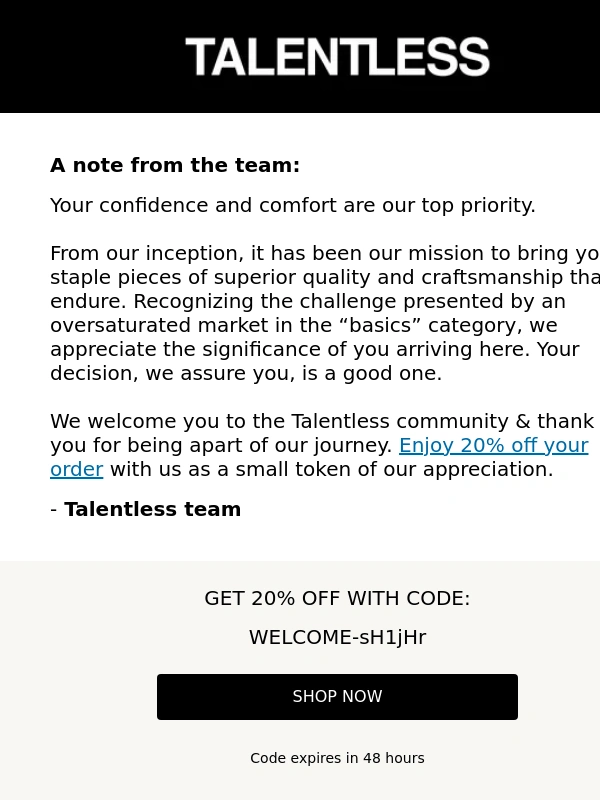Viewport: 600px width, 800px height.
Task: Click the text 'you for being apart of our journey'
Action: pos(221,445)
